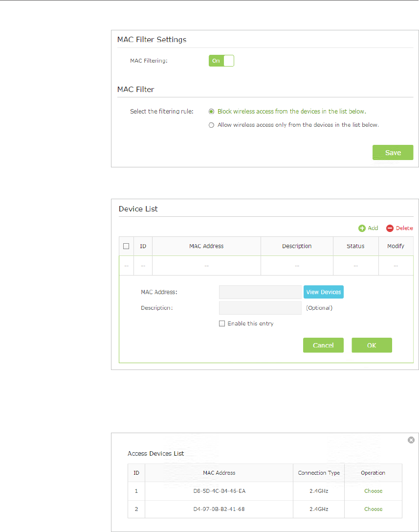The height and width of the screenshot is (532, 419).
Task: Choose device D8-5D-4C-B4-46-EA
Action: (373, 491)
